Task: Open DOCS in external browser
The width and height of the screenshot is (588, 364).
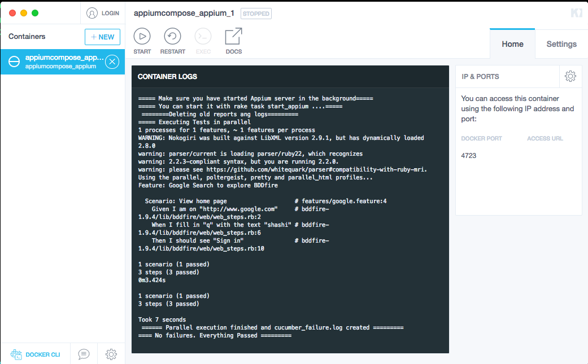Action: pos(233,37)
